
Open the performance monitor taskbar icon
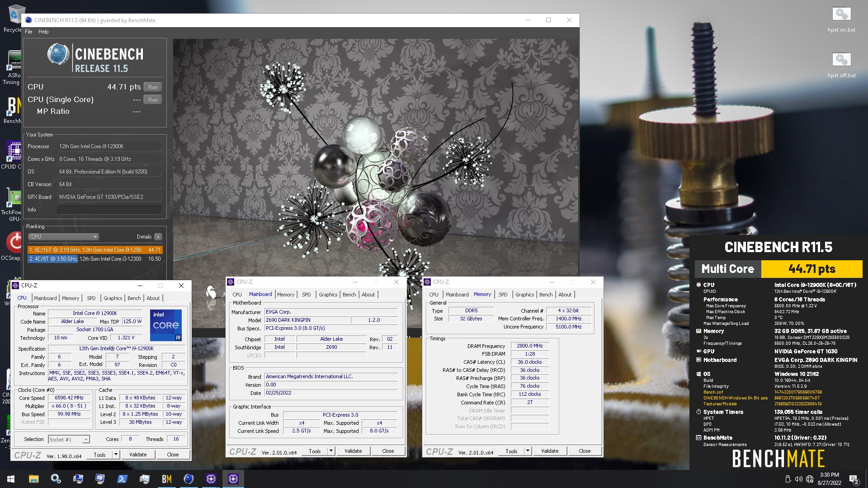tap(145, 479)
